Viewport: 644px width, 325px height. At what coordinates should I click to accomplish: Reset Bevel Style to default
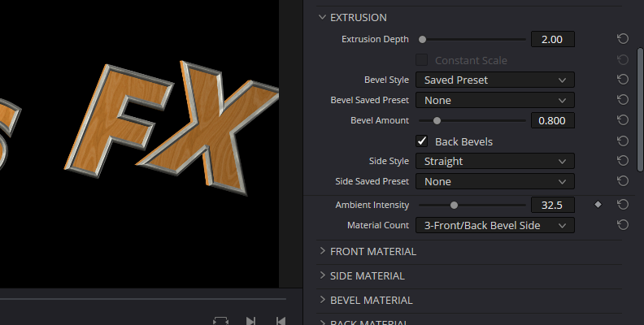click(x=622, y=80)
